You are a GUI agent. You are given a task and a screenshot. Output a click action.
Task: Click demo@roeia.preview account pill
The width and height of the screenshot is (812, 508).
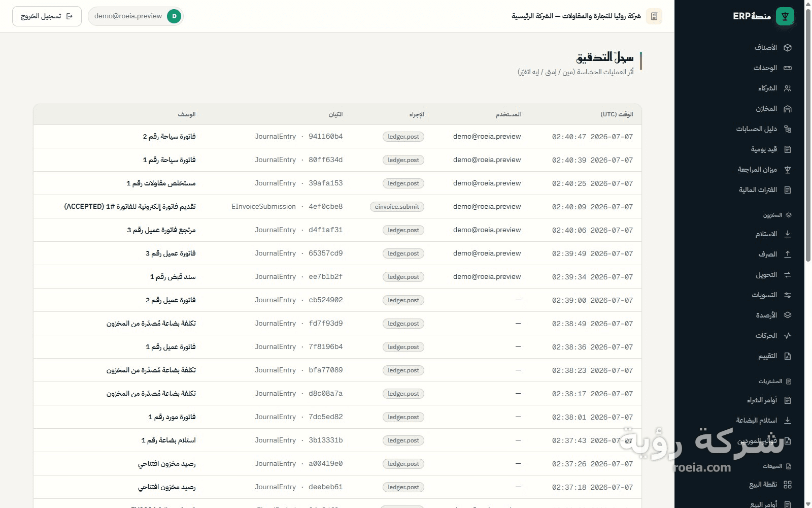(136, 16)
